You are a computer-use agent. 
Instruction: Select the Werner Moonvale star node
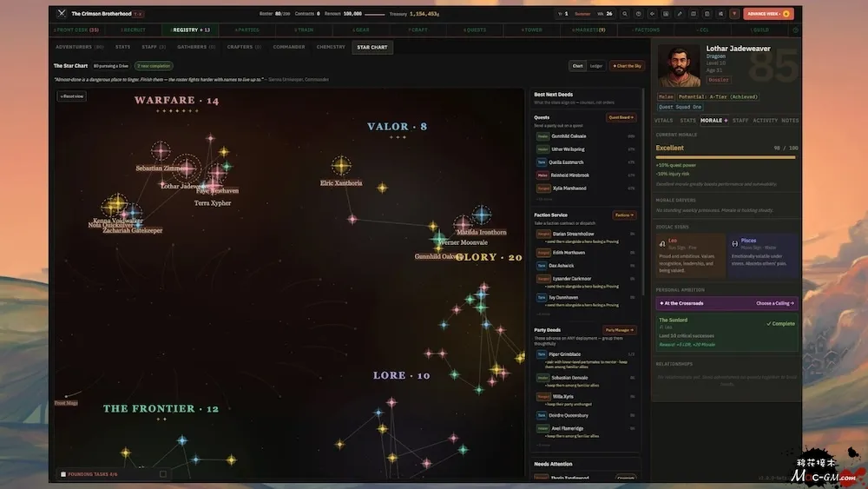pos(463,225)
